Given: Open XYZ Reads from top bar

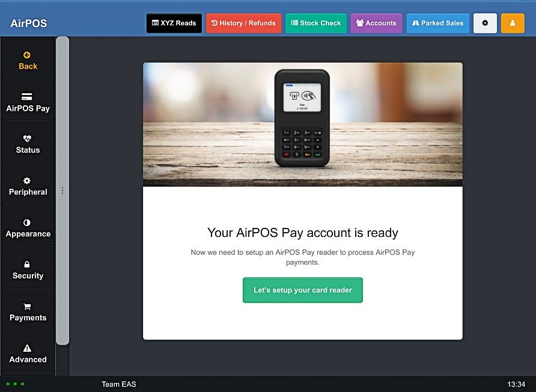Looking at the screenshot, I should click(174, 23).
